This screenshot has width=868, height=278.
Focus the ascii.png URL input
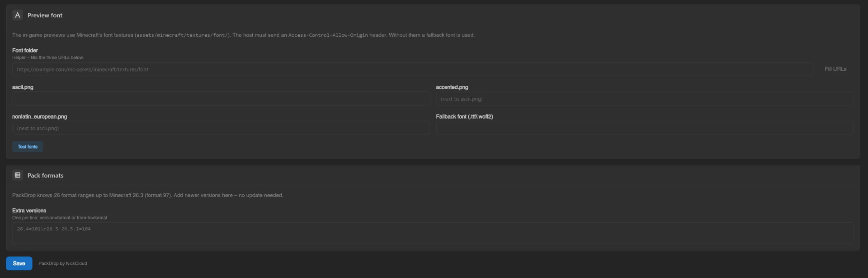click(221, 99)
